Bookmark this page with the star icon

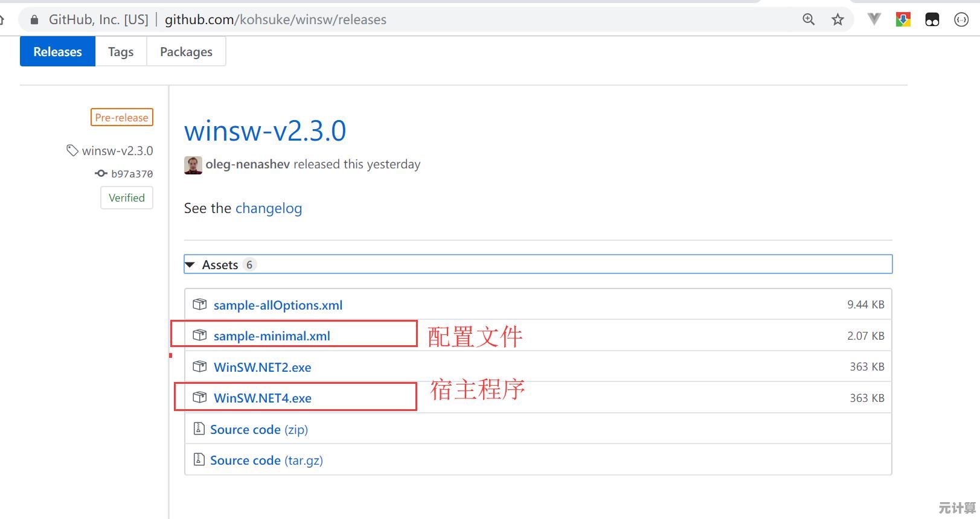pos(837,19)
